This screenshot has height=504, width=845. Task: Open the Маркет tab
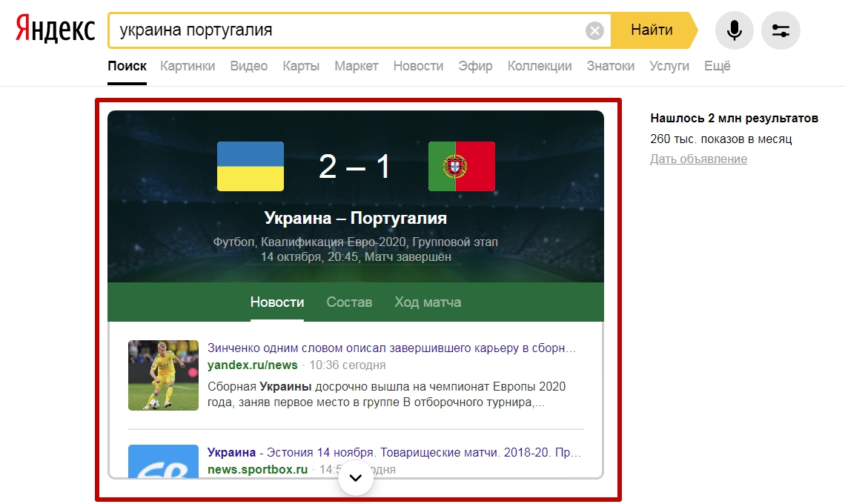(x=357, y=66)
